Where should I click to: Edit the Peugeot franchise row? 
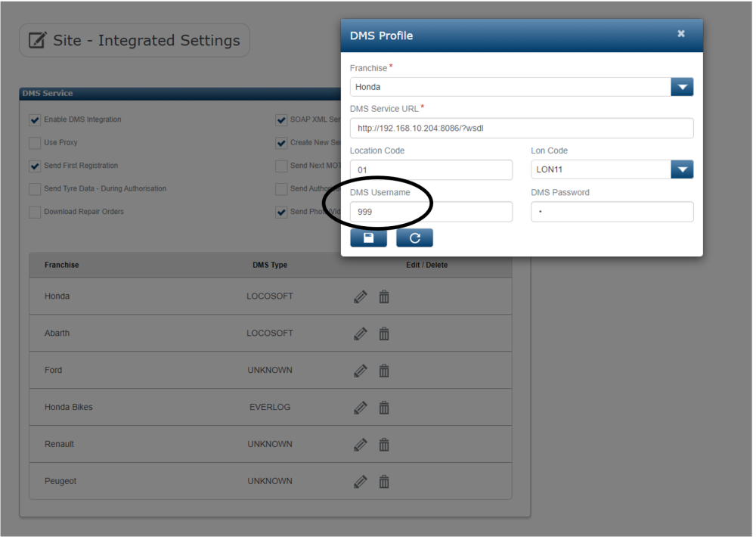tap(360, 482)
